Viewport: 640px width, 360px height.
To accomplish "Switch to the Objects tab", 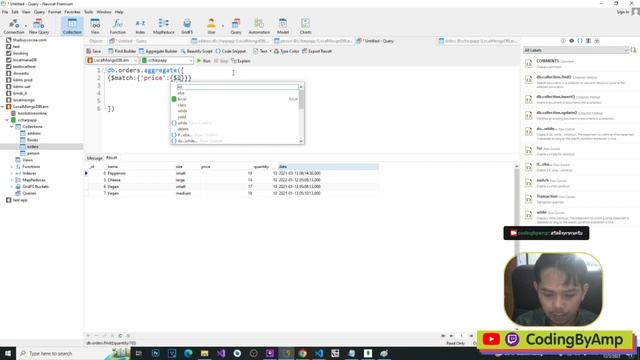I will coord(96,41).
